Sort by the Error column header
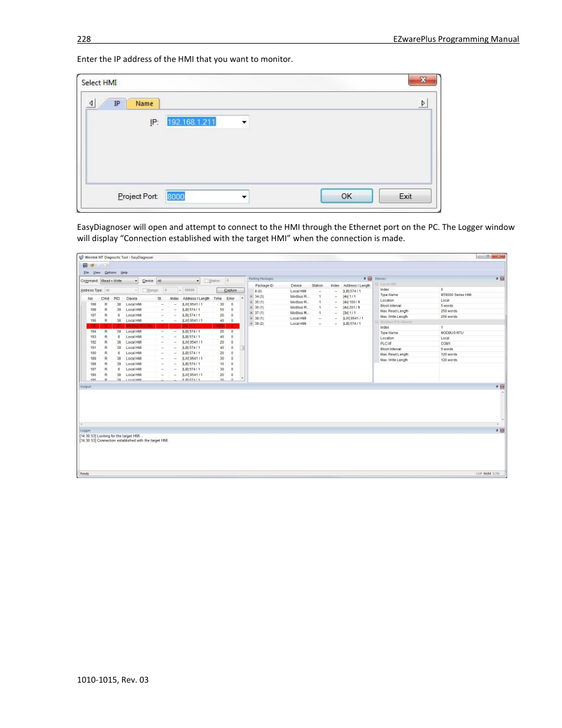Image resolution: width=562 pixels, height=728 pixels. tap(231, 298)
